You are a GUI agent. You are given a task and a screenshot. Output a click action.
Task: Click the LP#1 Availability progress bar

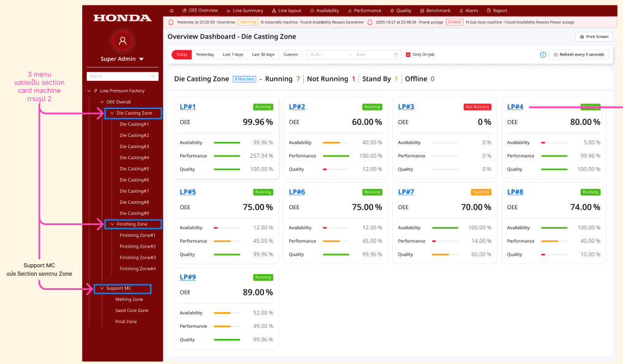point(227,143)
